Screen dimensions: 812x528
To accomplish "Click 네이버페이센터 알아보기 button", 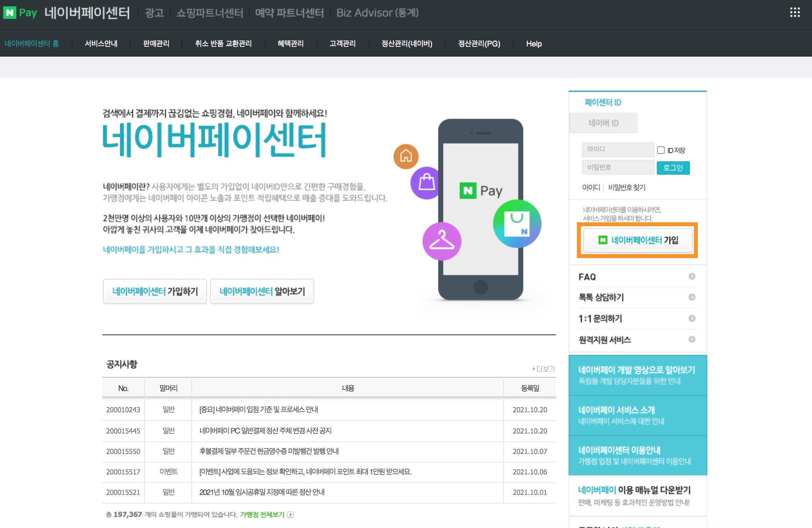I will (262, 291).
